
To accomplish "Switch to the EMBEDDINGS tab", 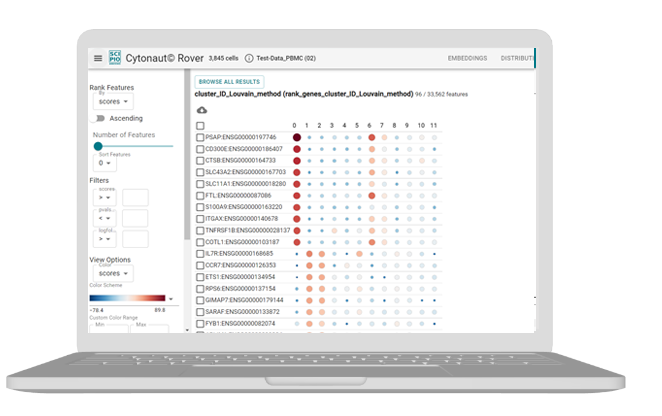I will [x=467, y=58].
